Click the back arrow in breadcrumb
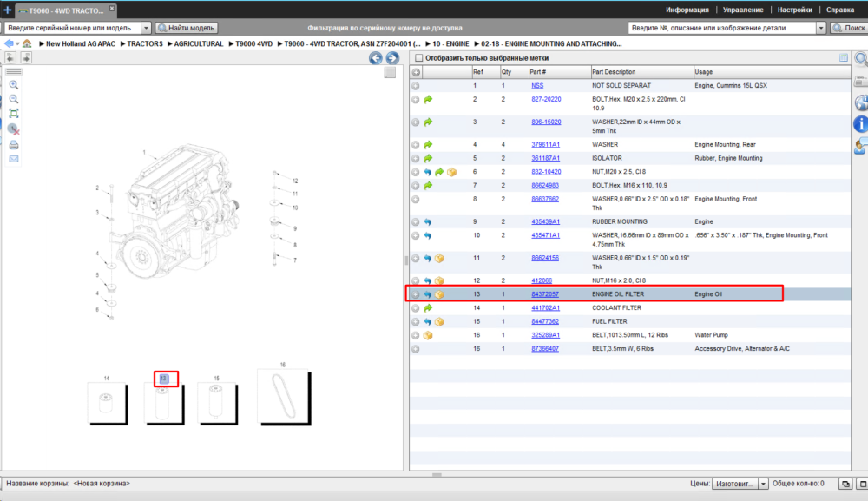 click(x=9, y=43)
